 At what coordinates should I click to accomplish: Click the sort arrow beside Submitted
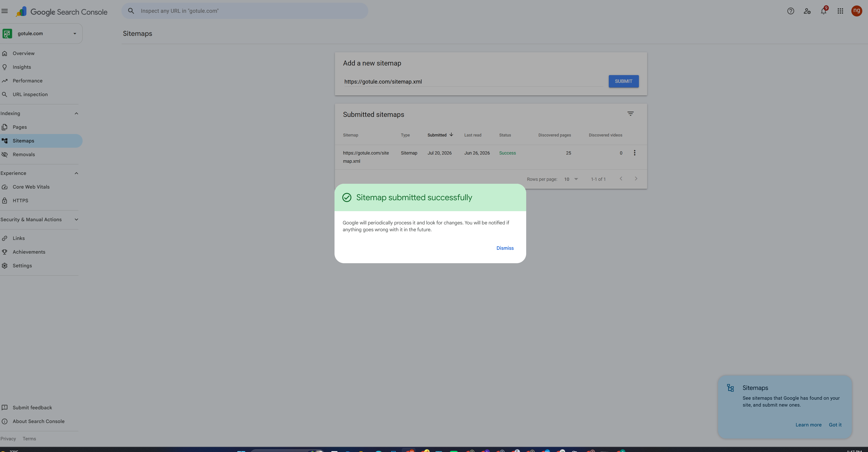pyautogui.click(x=451, y=134)
